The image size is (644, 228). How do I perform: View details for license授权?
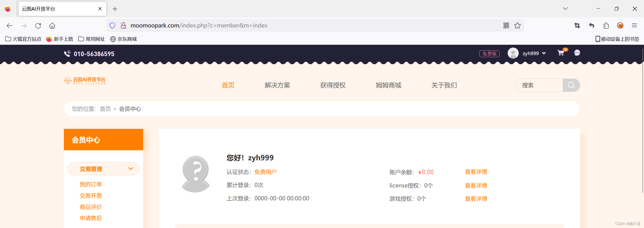click(x=476, y=186)
